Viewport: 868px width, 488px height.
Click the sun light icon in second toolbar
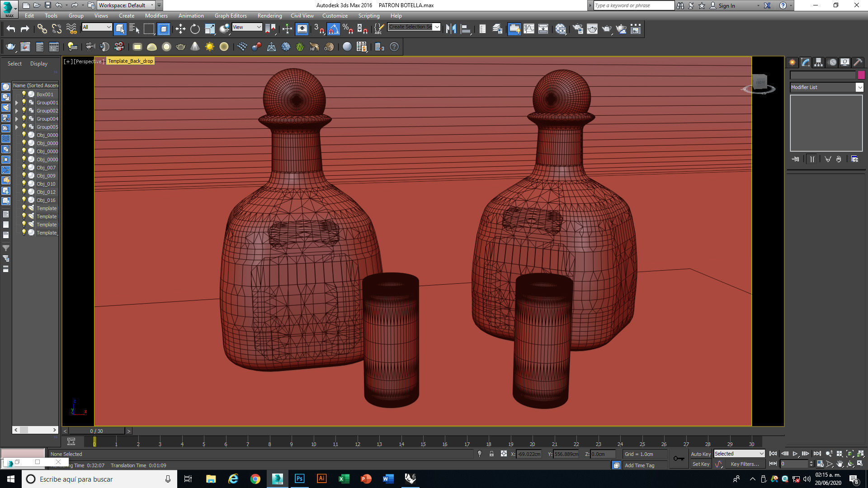210,47
